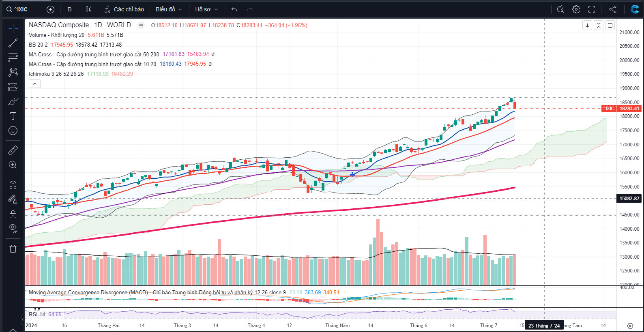
Task: Open the Các chỉ báo indicators dialog
Action: pyautogui.click(x=124, y=9)
